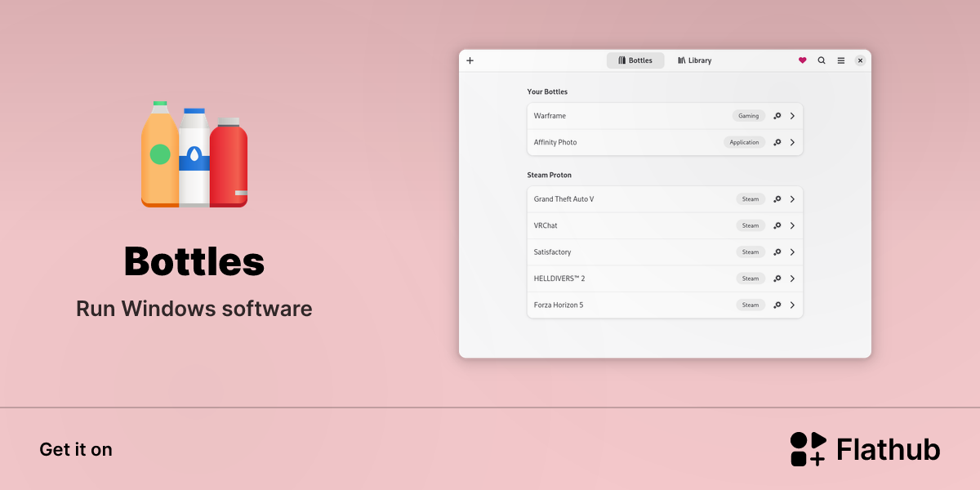Click the Bottles app logo with three bottles

click(194, 154)
